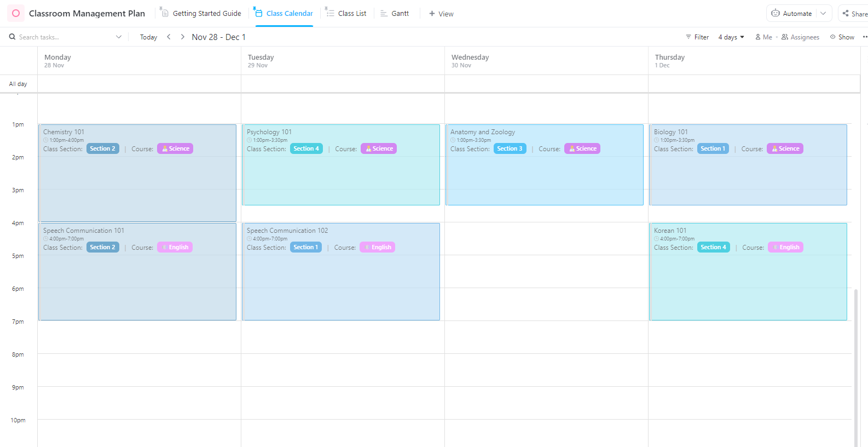Image resolution: width=868 pixels, height=447 pixels.
Task: Expand the Automate dropdown chevron
Action: [x=823, y=13]
